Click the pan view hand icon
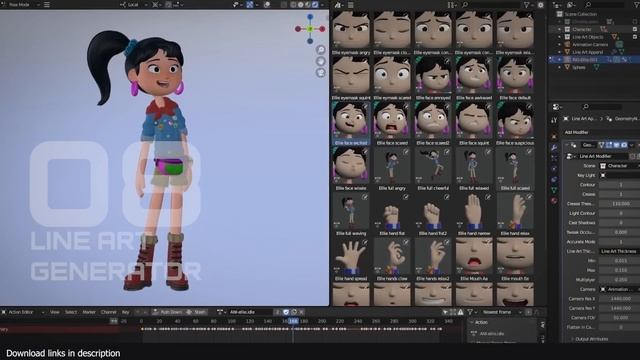 pyautogui.click(x=321, y=61)
